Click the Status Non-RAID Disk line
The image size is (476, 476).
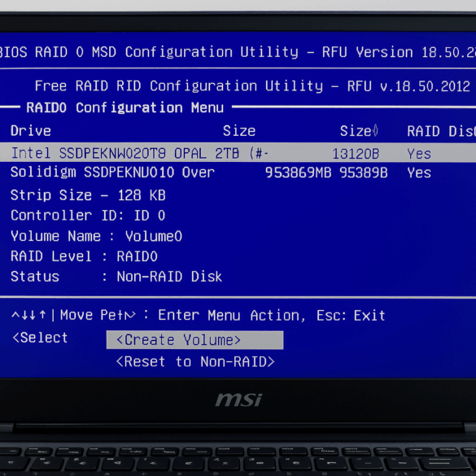[116, 277]
